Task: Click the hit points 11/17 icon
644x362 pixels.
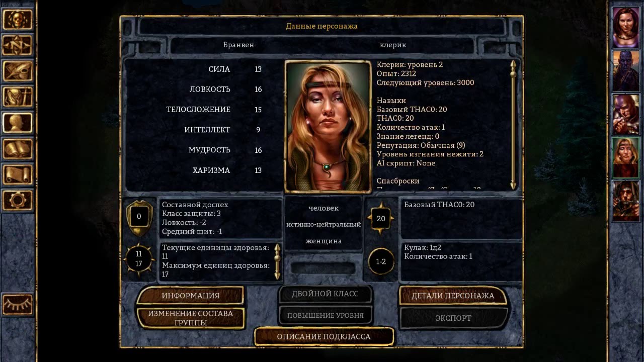Action: (139, 259)
